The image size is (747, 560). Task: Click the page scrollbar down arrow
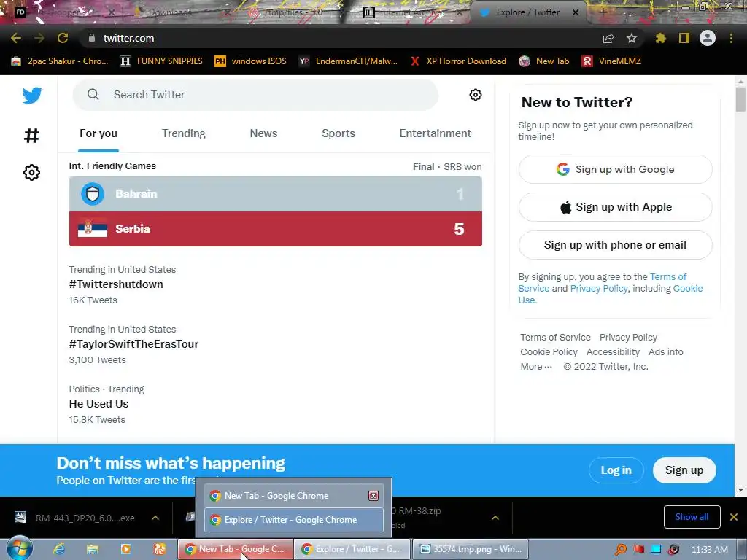tap(740, 490)
